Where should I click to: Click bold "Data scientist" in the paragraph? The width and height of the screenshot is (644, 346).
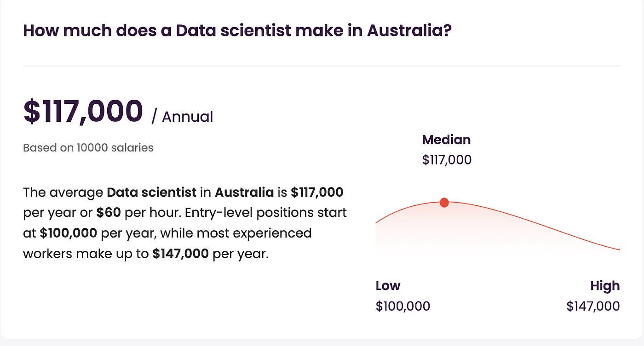click(151, 192)
